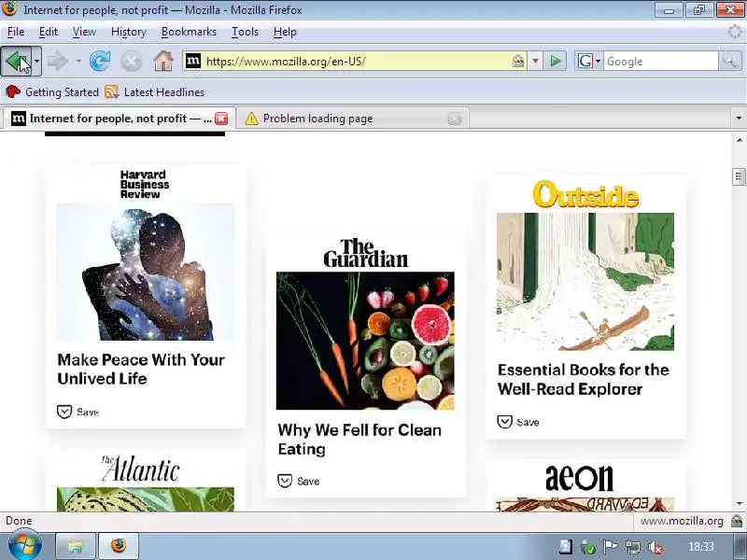The height and width of the screenshot is (560, 747).
Task: Click the green-check security shield tray icon
Action: [588, 547]
